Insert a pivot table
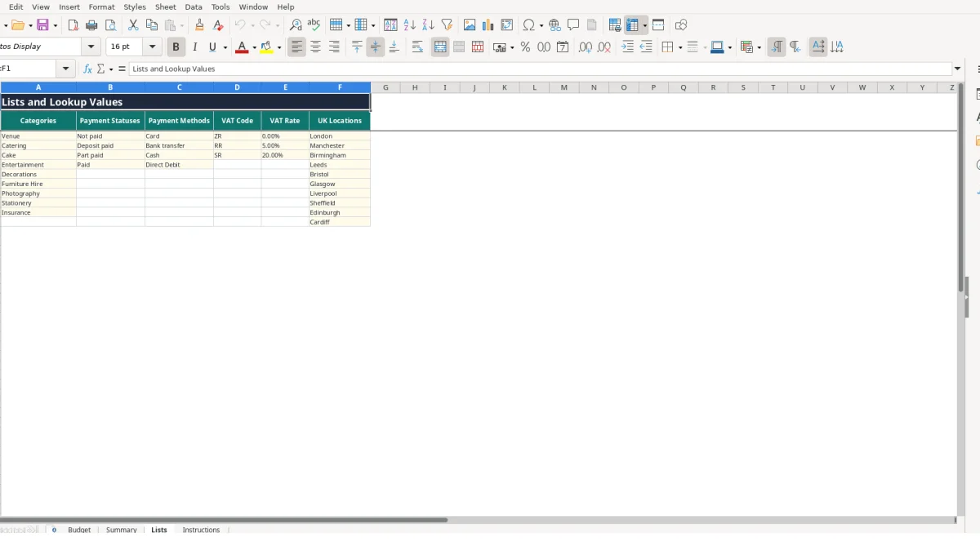Screen dimensions: 980x551 pyautogui.click(x=507, y=25)
